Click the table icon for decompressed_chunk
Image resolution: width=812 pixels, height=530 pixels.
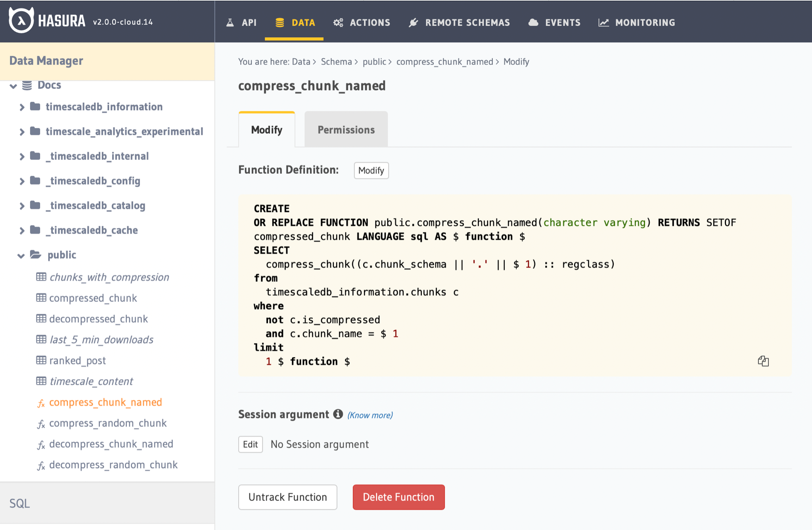pyautogui.click(x=41, y=318)
